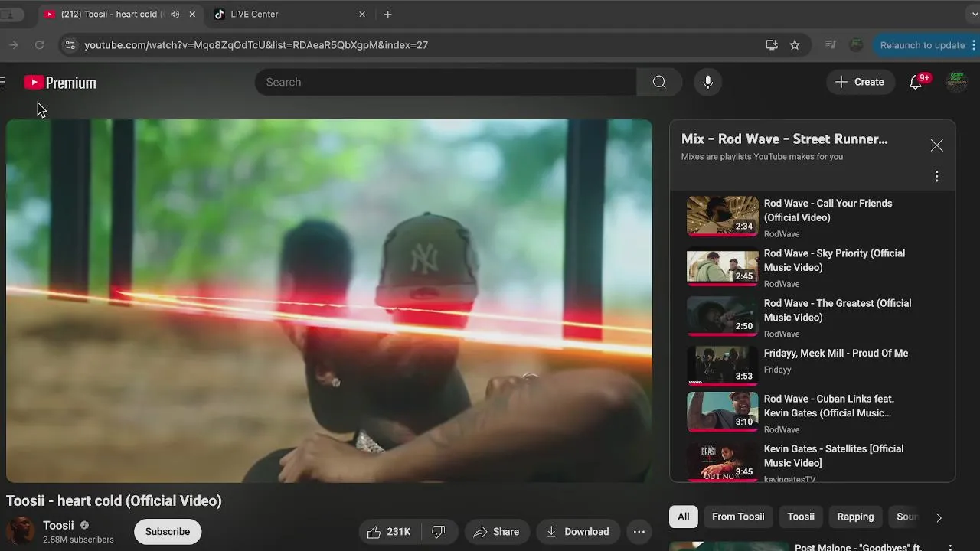Screen dimensions: 980x551
Task: Open options for Post Malone Goodbyes video
Action: 950,548
